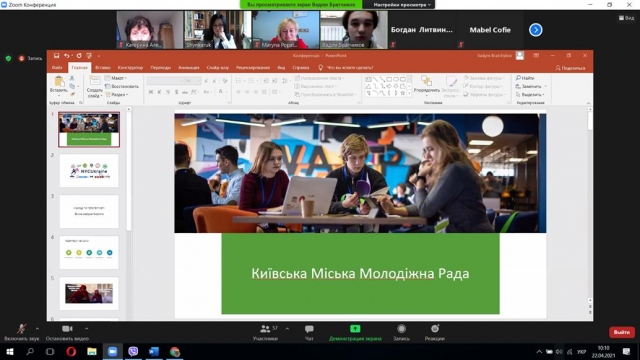The image size is (640, 360).
Task: Select the star shape in shapes gallery
Action: click(x=402, y=93)
